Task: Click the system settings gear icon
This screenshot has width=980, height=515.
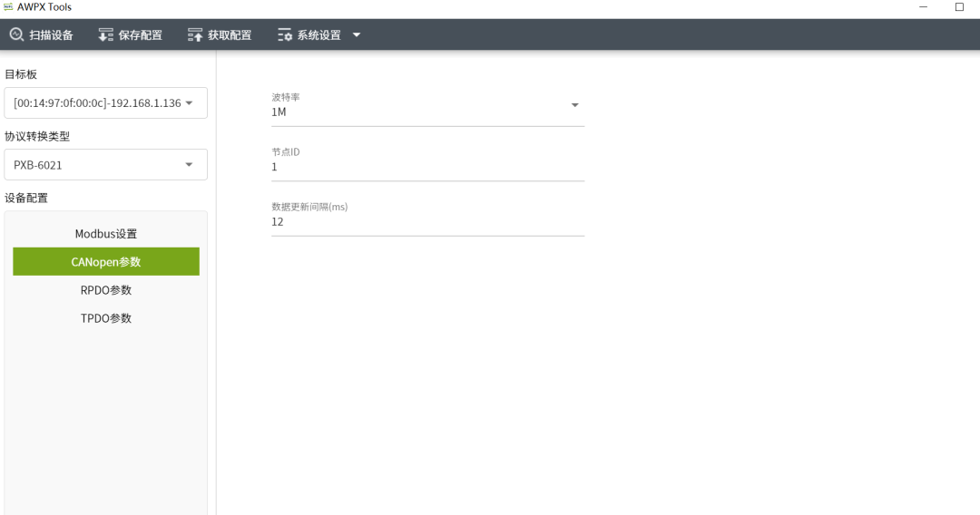Action: 284,35
